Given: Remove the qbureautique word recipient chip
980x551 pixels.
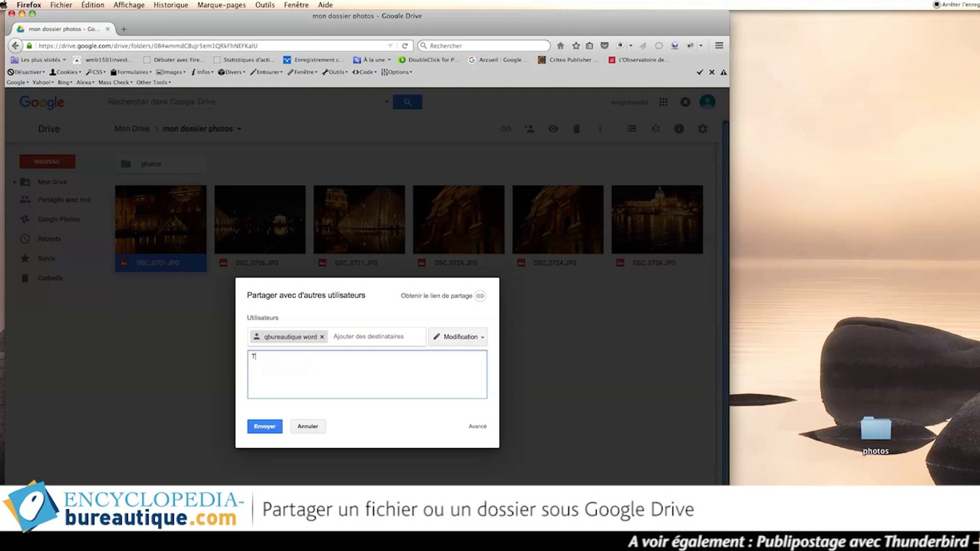Looking at the screenshot, I should pos(322,337).
